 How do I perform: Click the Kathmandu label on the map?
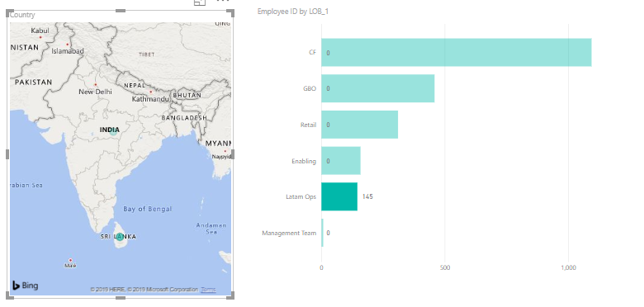(150, 99)
